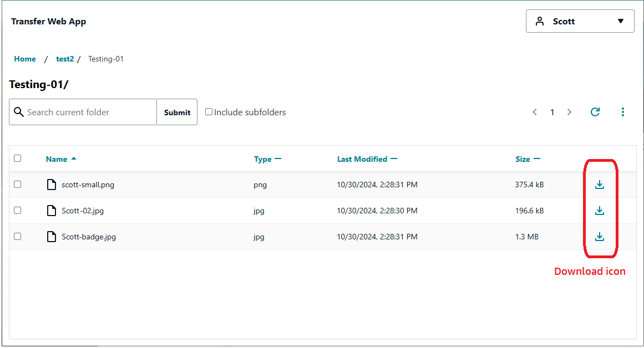This screenshot has width=644, height=348.
Task: Click the user profile icon next to Scott
Action: pyautogui.click(x=540, y=21)
